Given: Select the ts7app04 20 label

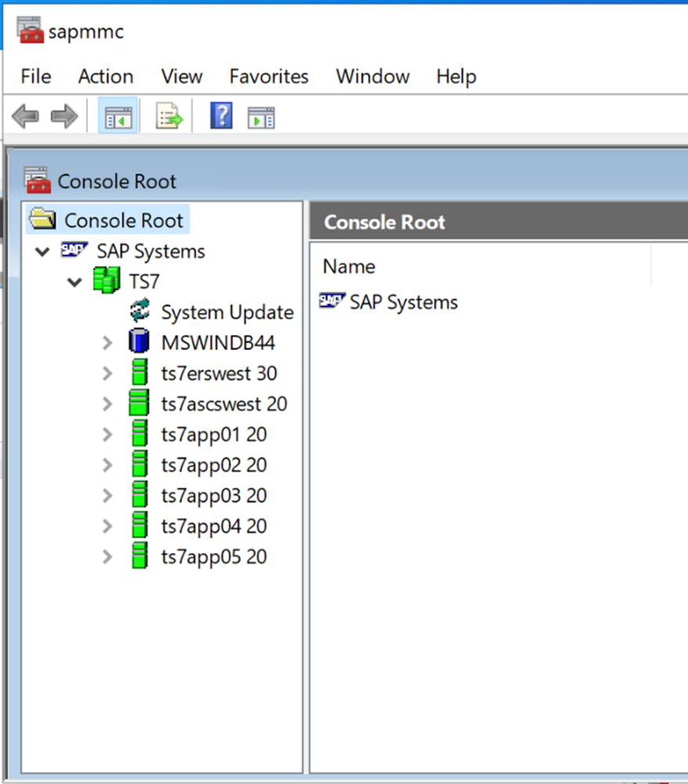Looking at the screenshot, I should [x=214, y=527].
